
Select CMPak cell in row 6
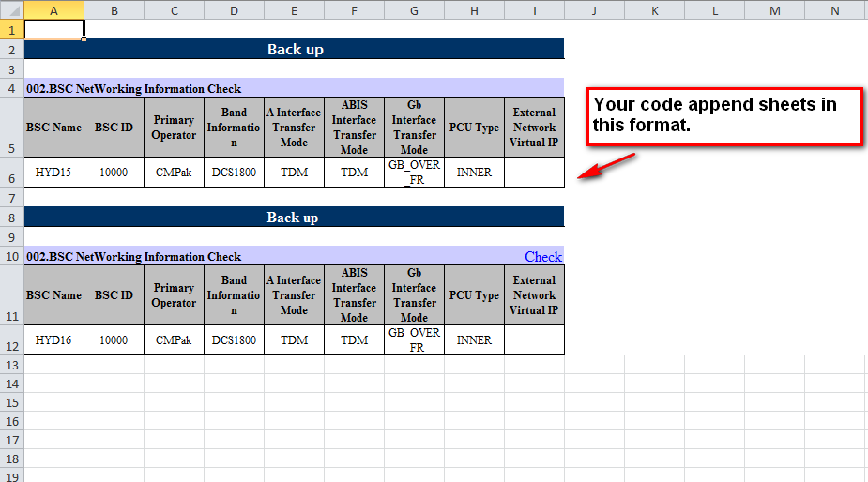pos(175,173)
